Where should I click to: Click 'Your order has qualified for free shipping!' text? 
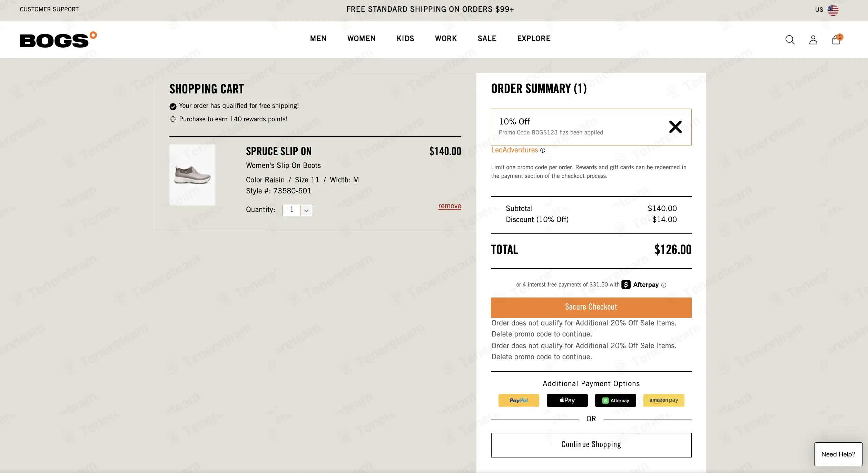(239, 106)
